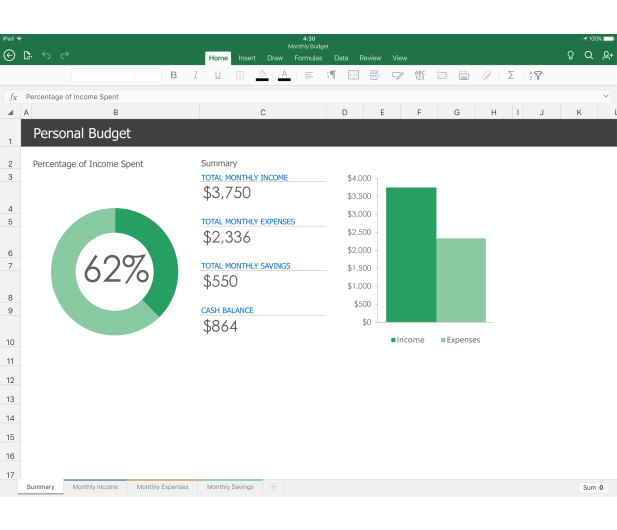Click the Select All corner triangle
Screen dimensions: 617x530
point(11,113)
